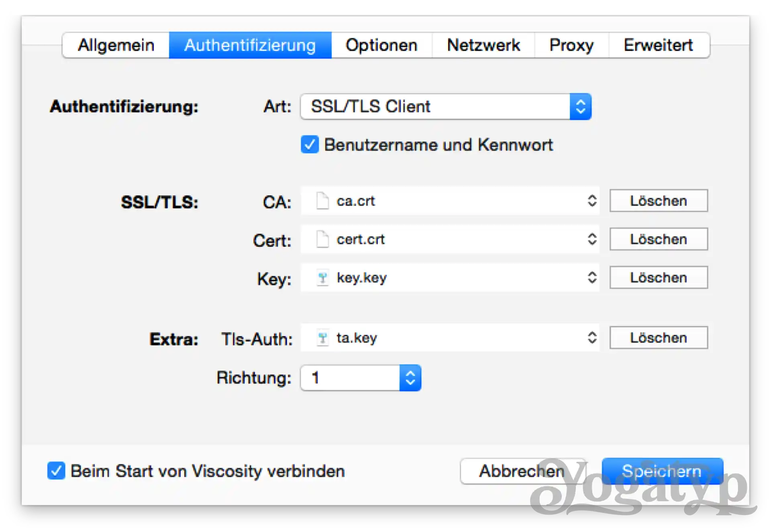Open the Art SSL/TLS Client dropdown
The width and height of the screenshot is (771, 532).
point(446,107)
